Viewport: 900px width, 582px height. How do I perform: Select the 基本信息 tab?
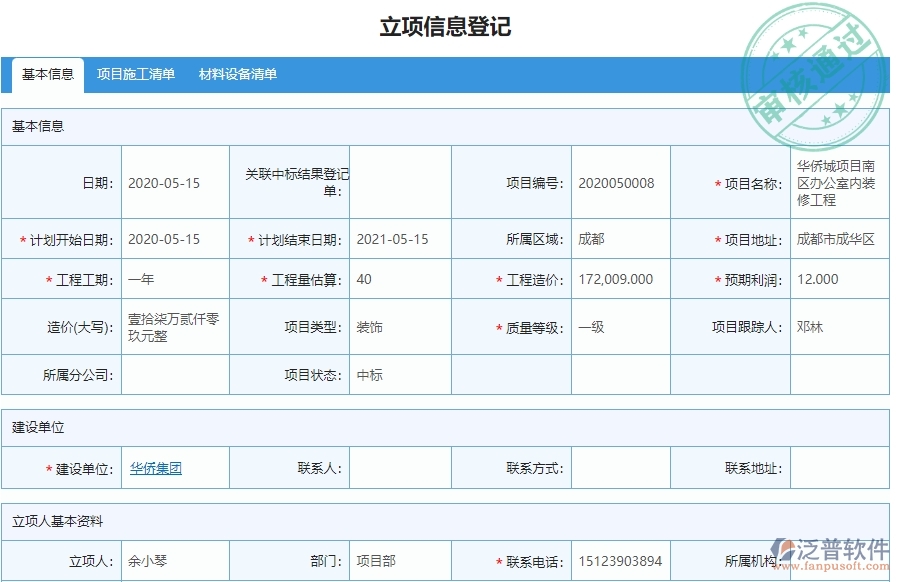(x=46, y=73)
